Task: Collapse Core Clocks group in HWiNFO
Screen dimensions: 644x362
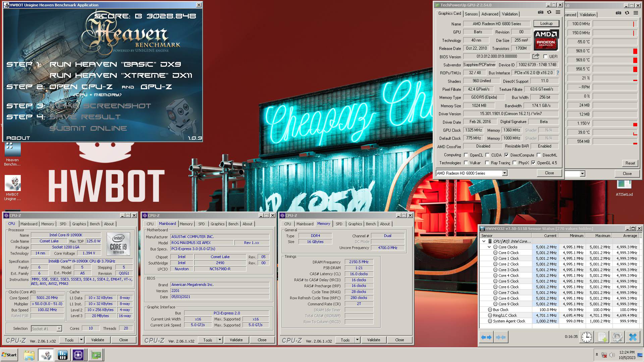Action: click(x=489, y=247)
